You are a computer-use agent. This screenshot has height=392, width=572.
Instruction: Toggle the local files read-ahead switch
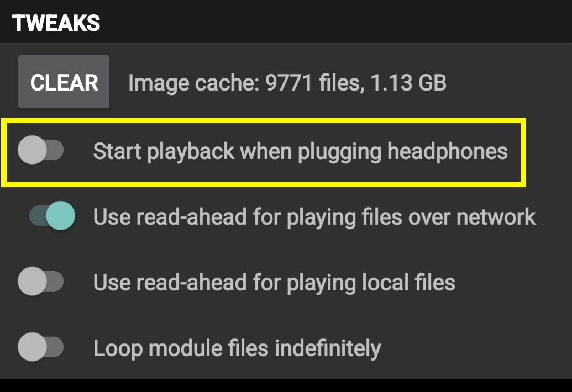40,282
